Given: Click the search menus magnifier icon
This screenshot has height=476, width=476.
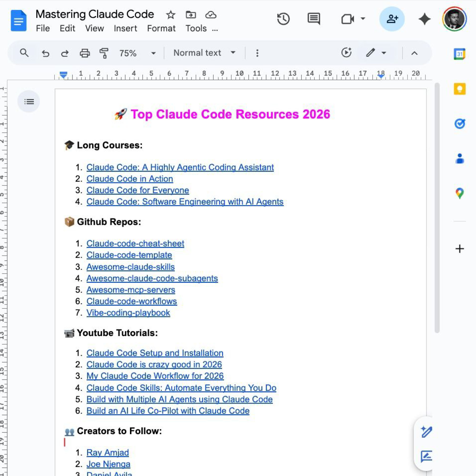Looking at the screenshot, I should coord(24,53).
